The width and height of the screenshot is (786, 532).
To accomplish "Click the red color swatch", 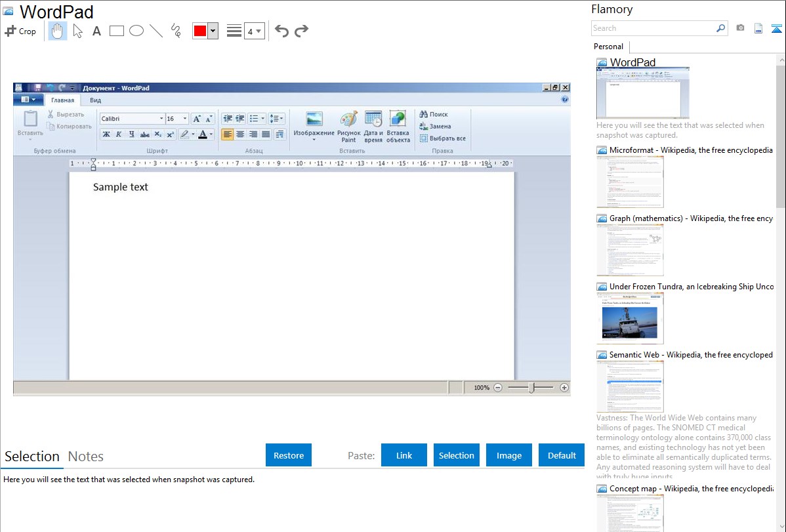I will (199, 31).
